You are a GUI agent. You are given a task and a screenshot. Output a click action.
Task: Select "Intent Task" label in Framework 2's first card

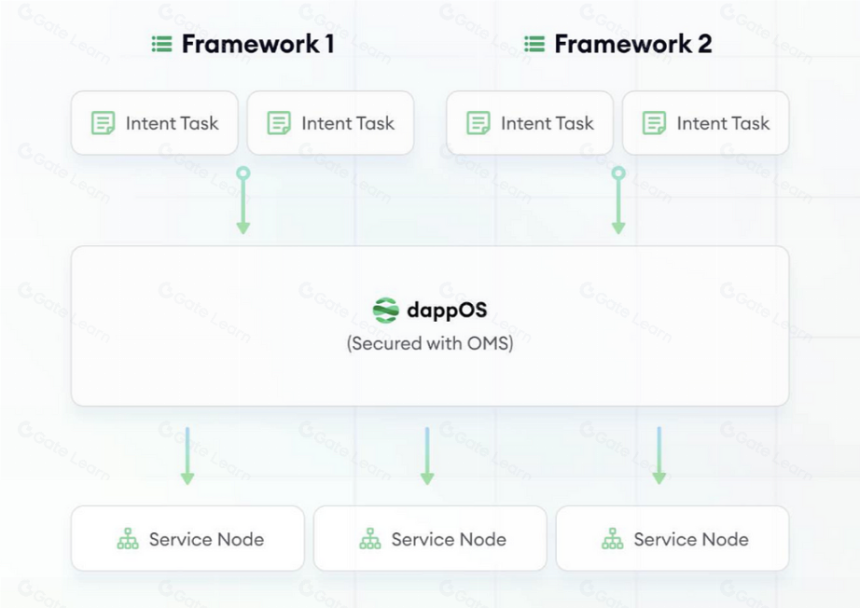pyautogui.click(x=547, y=123)
